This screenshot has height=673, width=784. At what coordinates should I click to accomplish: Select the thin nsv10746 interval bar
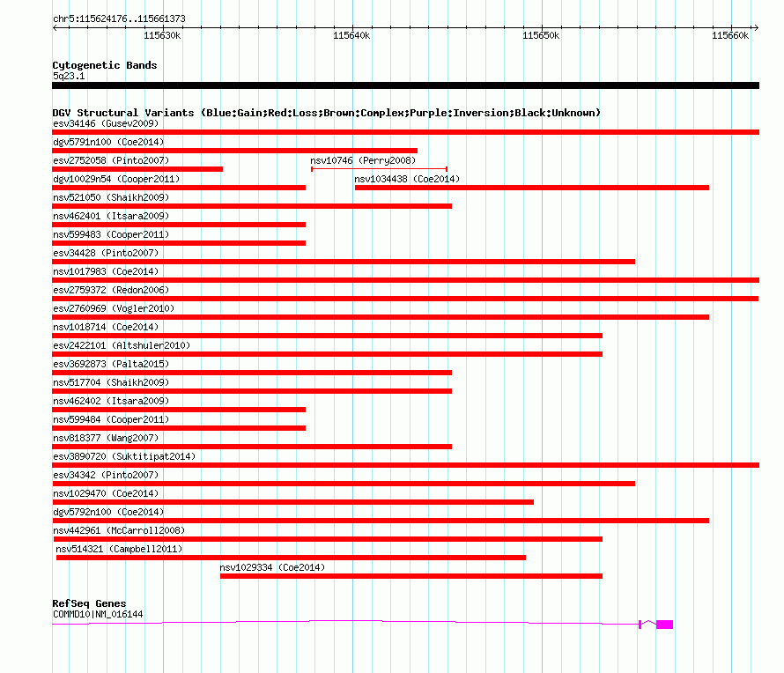pos(379,169)
